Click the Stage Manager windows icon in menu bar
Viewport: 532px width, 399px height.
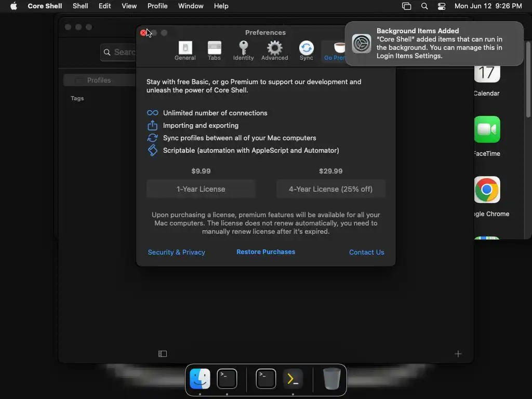406,6
